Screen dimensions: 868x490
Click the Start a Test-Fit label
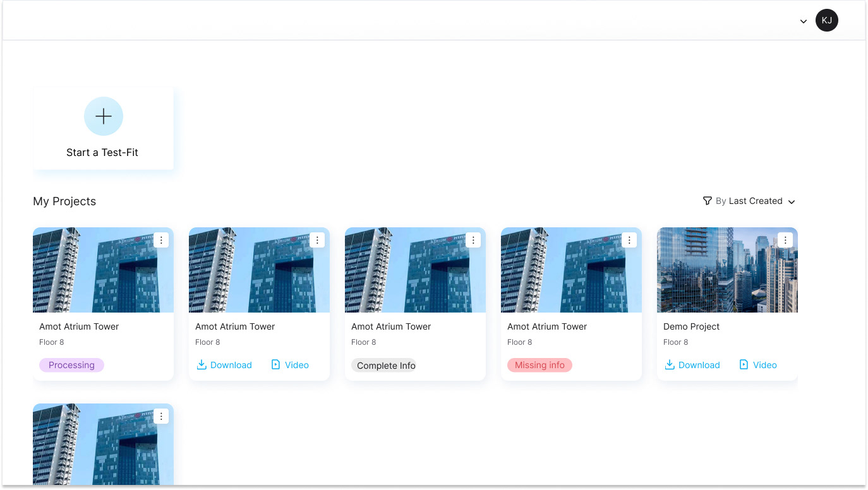[102, 152]
